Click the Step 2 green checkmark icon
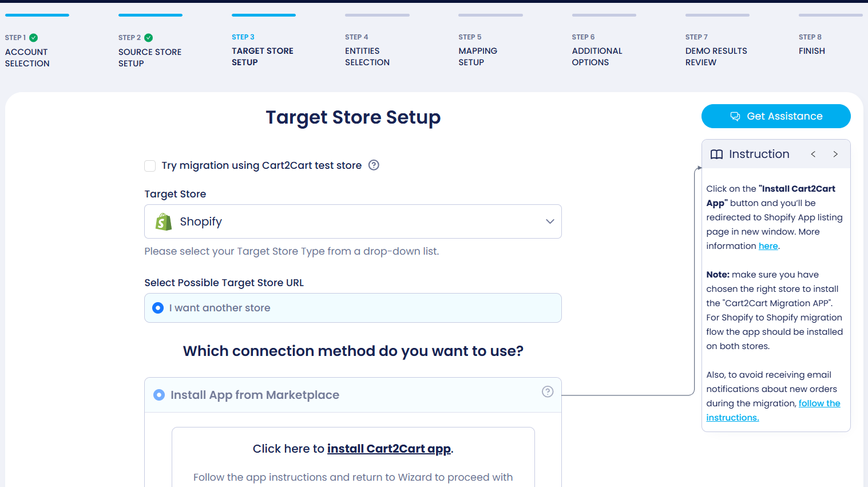The height and width of the screenshot is (487, 868). coord(149,38)
